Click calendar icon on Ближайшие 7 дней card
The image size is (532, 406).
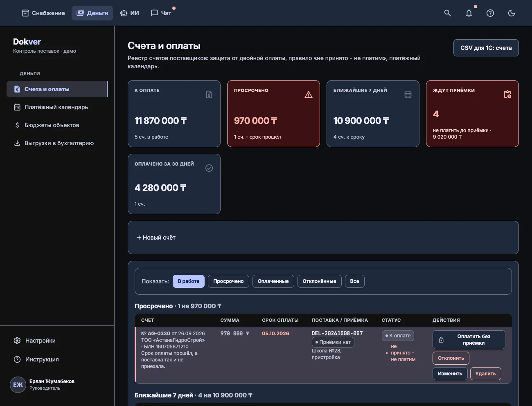tap(408, 94)
